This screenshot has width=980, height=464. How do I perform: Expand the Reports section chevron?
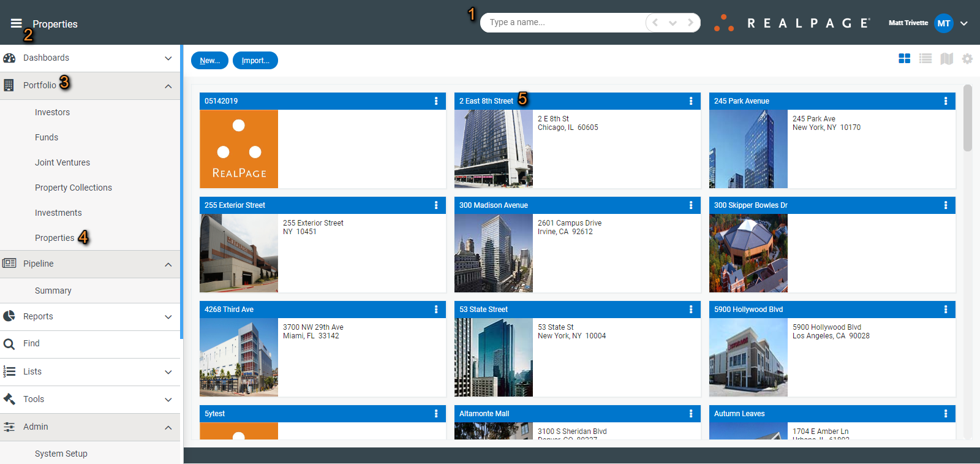point(168,317)
